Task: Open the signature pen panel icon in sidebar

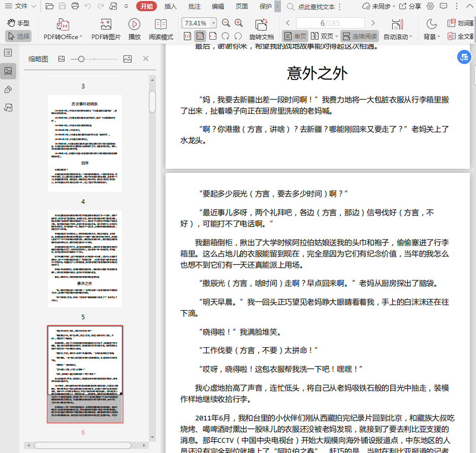Action: [x=8, y=89]
